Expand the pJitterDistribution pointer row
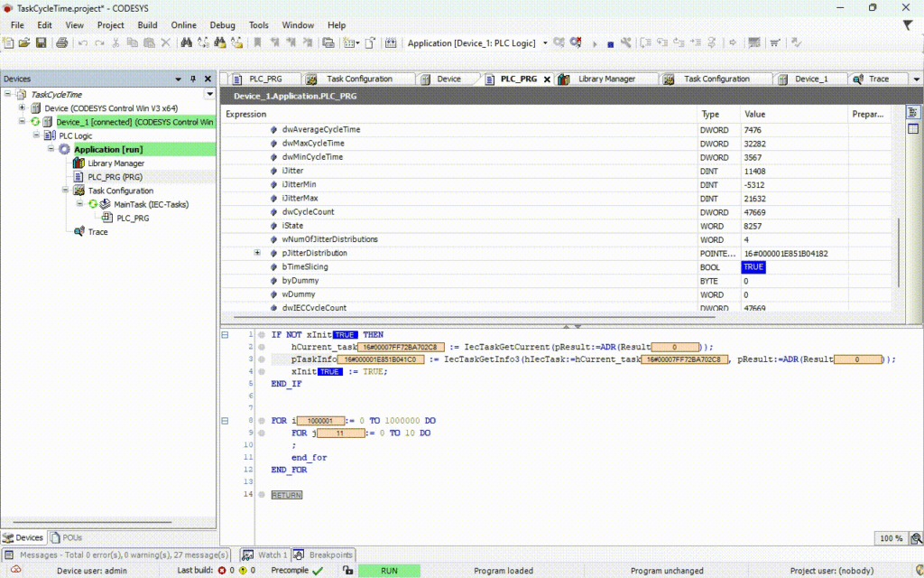Image resolution: width=924 pixels, height=578 pixels. [x=257, y=253]
